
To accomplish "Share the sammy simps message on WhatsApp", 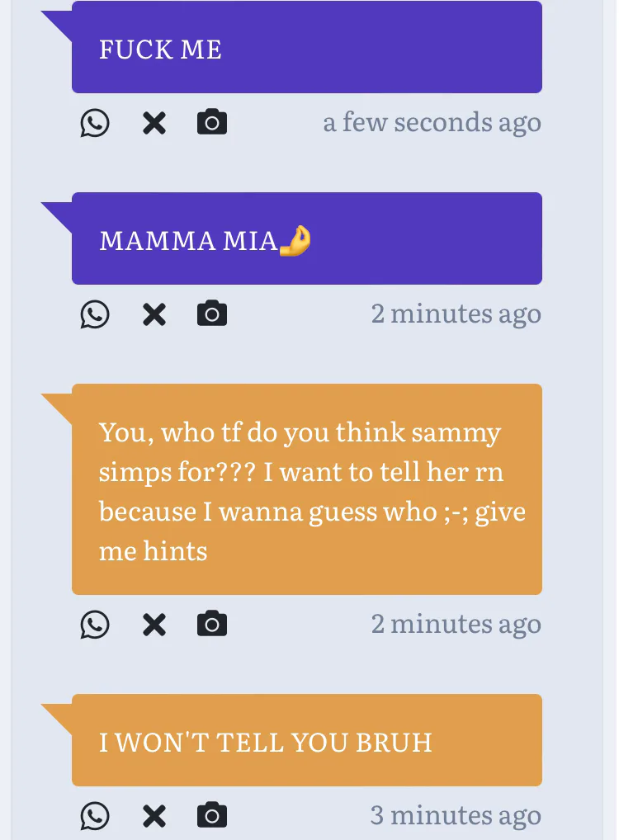I will point(95,625).
